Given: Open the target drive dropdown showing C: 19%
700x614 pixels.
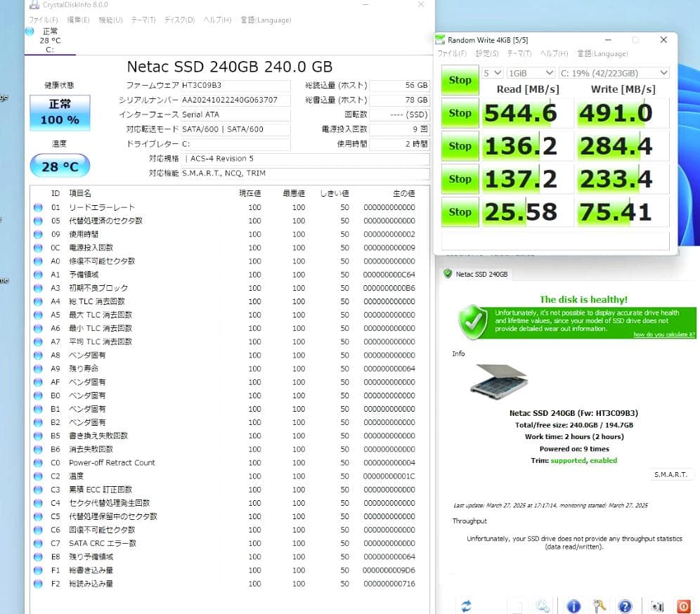Looking at the screenshot, I should pos(607,73).
